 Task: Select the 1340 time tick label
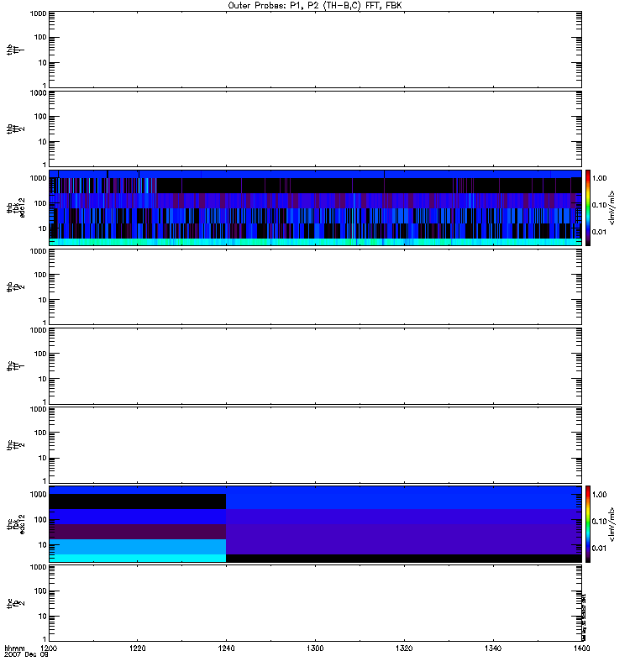tap(492, 648)
